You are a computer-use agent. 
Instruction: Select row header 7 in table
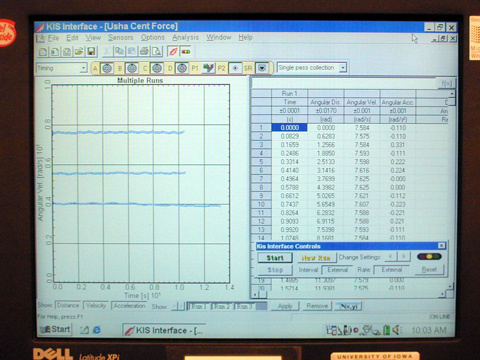click(261, 179)
